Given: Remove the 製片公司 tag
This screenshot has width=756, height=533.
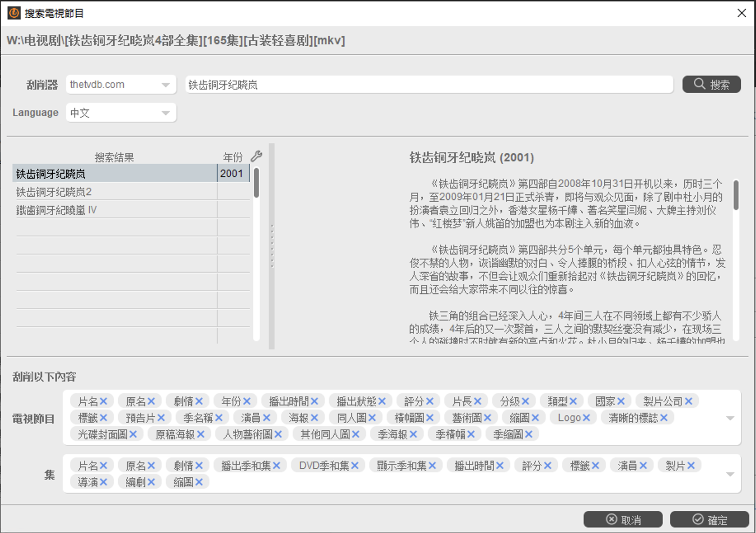Looking at the screenshot, I should pos(688,401).
